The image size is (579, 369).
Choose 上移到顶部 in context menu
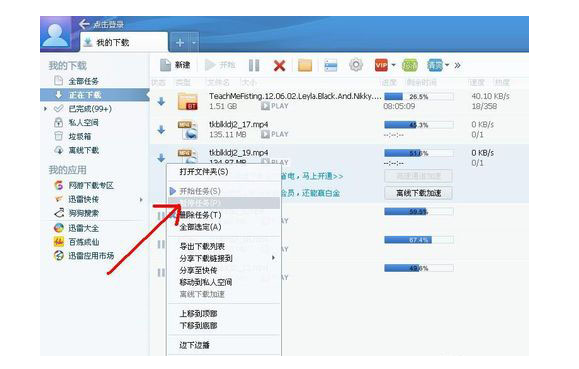click(223, 314)
